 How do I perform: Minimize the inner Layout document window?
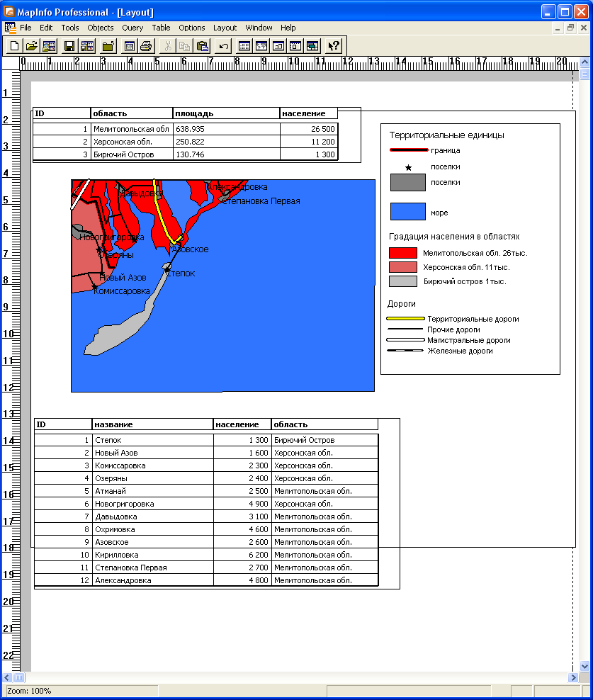coord(558,28)
